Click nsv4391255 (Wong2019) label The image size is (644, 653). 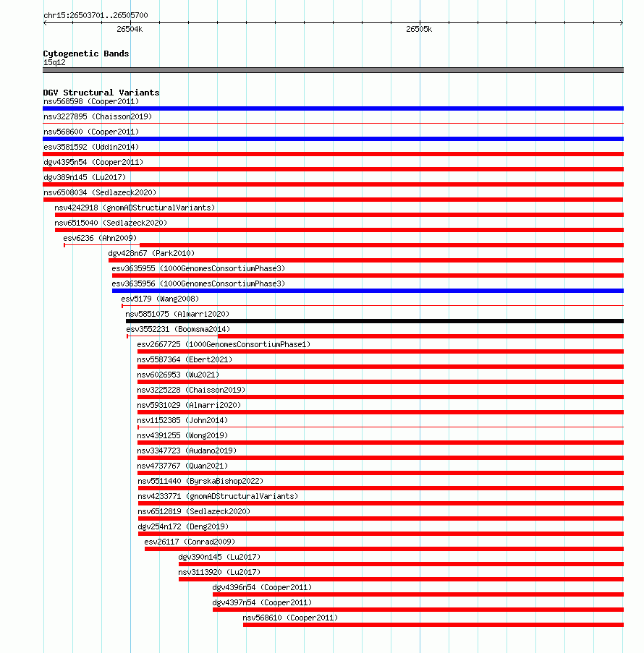182,436
